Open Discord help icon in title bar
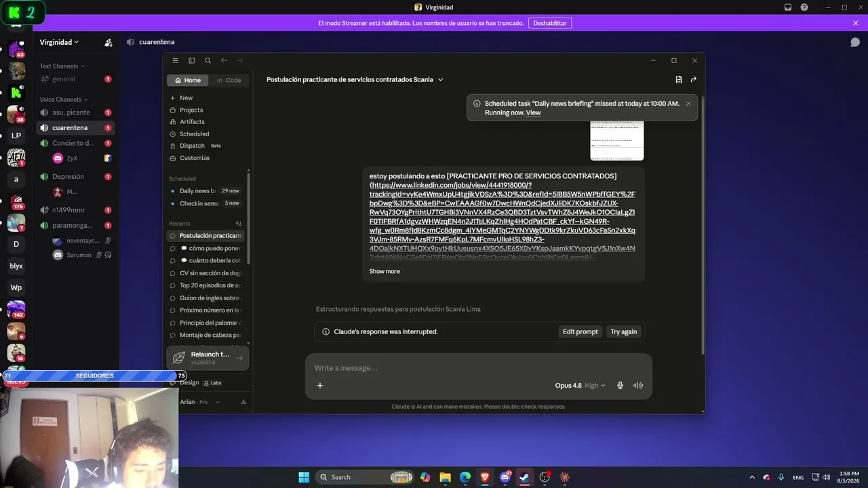Image resolution: width=868 pixels, height=488 pixels. click(804, 7)
